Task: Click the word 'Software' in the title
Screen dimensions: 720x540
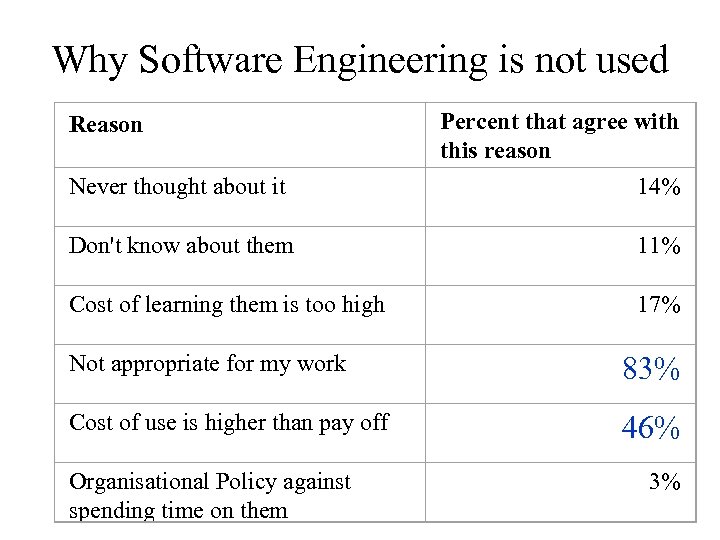Action: click(x=212, y=60)
